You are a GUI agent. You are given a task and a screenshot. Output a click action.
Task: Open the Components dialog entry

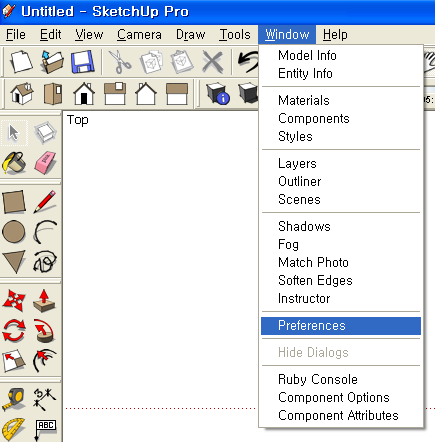pos(341,118)
